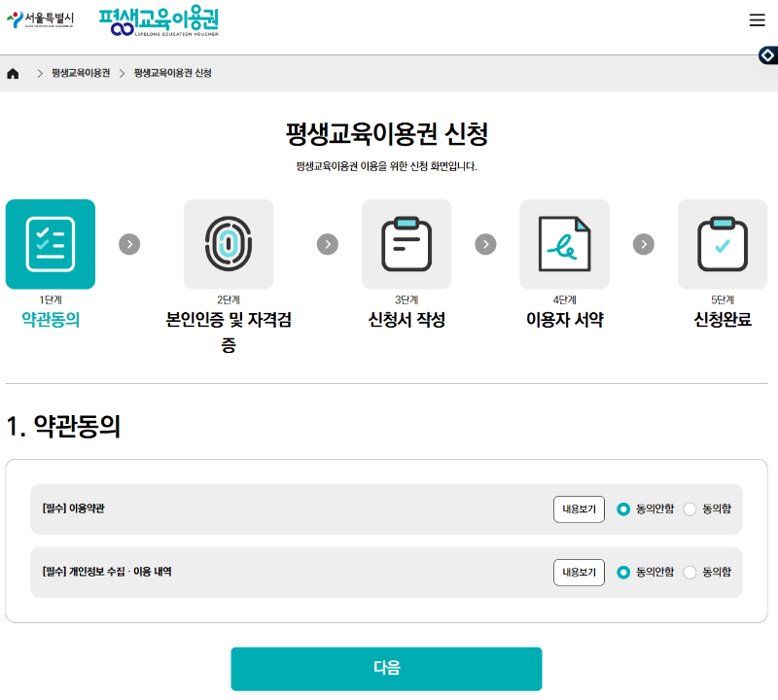Click the fingerprint icon for 본인인증 step
Image resolution: width=778 pixels, height=700 pixels.
pos(229,244)
